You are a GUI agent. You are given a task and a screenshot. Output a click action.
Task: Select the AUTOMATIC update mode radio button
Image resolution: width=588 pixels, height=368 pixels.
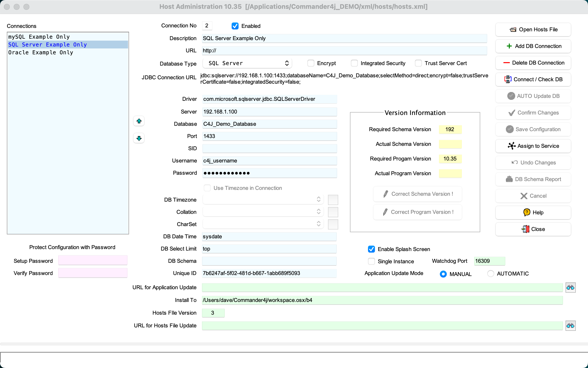pos(490,274)
